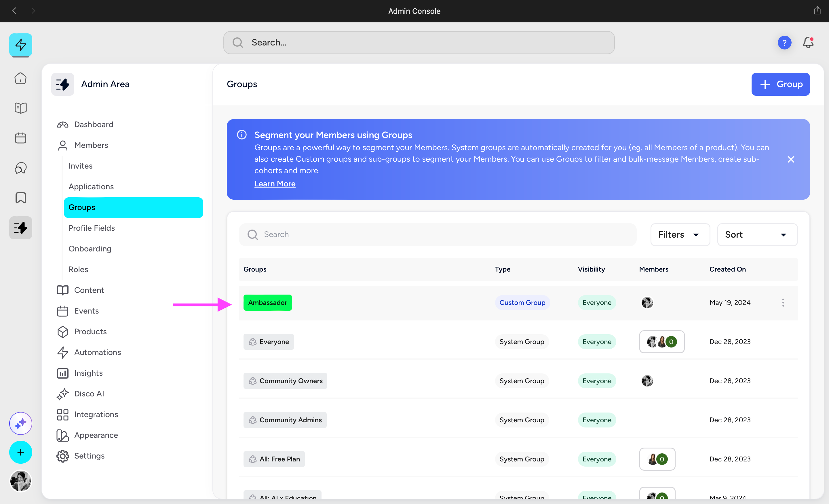Open the blue help question icon
The height and width of the screenshot is (504, 829).
pyautogui.click(x=784, y=43)
